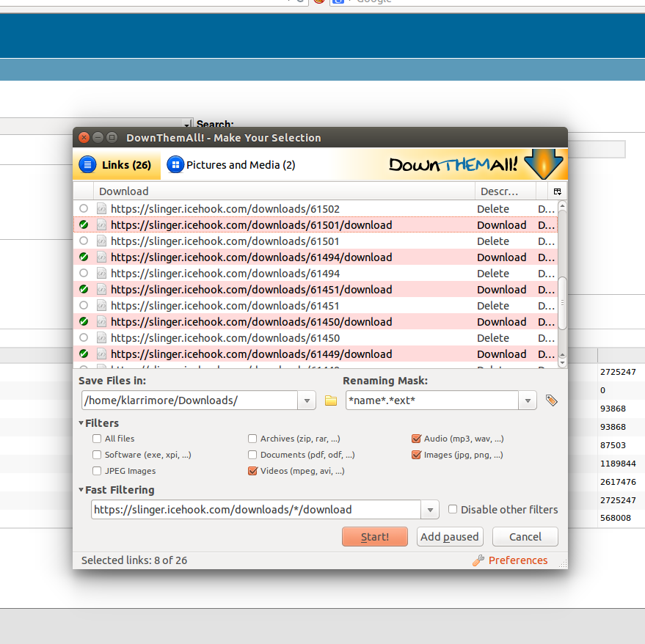The width and height of the screenshot is (645, 644).
Task: Click 'Selected links: 8 of 26' status text
Action: pyautogui.click(x=134, y=560)
